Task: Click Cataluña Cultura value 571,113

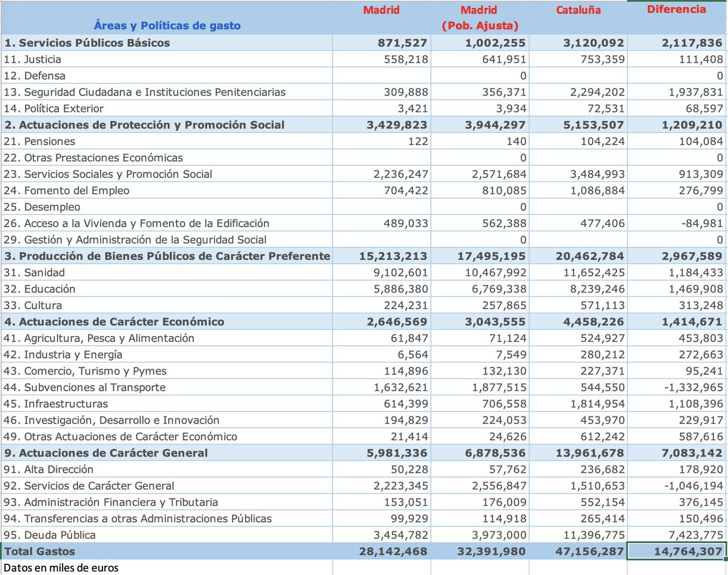Action: point(602,305)
